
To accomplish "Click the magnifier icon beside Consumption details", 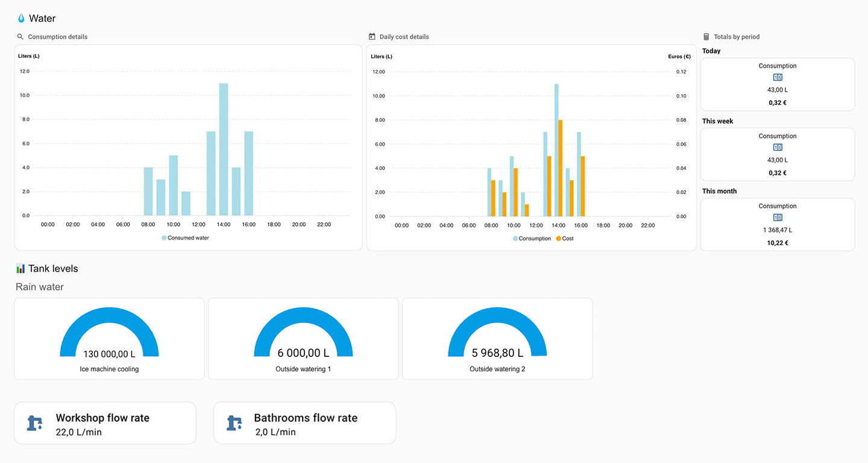I will (x=20, y=37).
